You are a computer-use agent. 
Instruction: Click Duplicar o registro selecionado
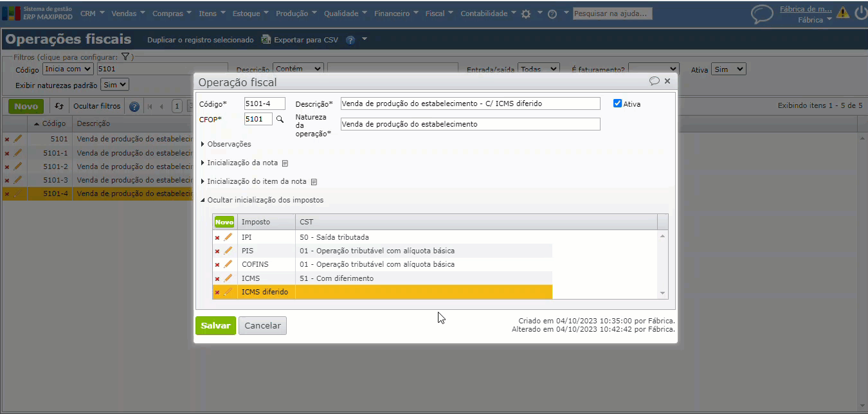[x=201, y=40]
